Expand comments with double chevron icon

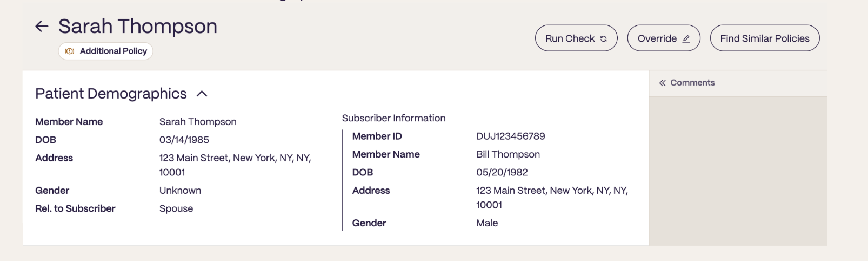pos(662,83)
